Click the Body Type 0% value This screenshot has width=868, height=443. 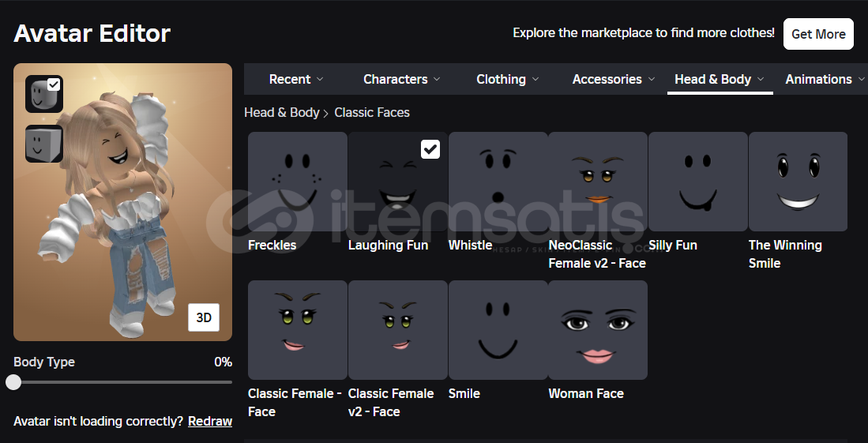pos(223,362)
